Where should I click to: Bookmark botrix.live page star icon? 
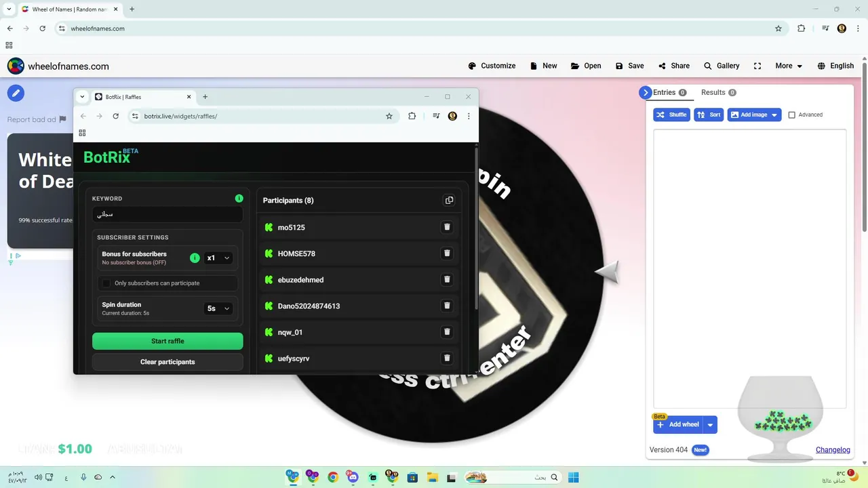(389, 116)
